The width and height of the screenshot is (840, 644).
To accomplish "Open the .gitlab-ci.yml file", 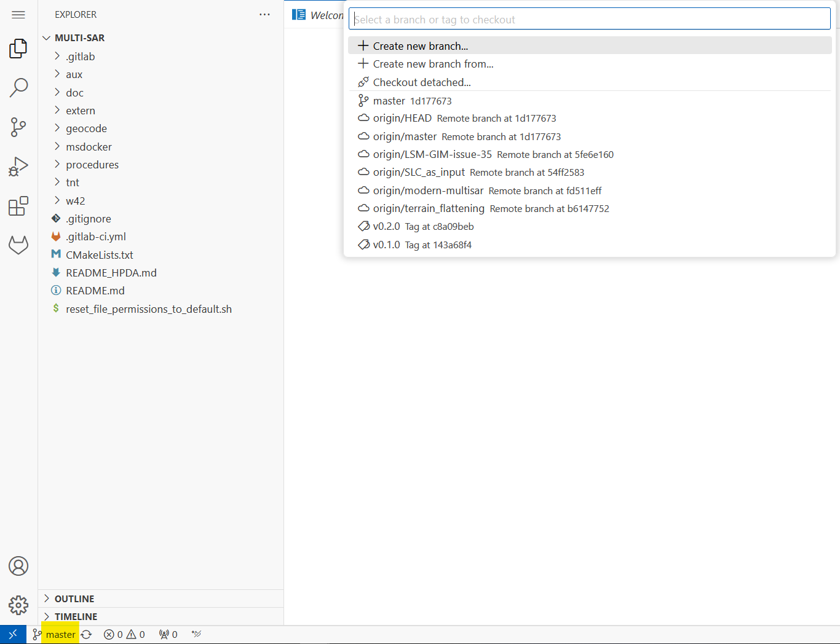I will 160,237.
